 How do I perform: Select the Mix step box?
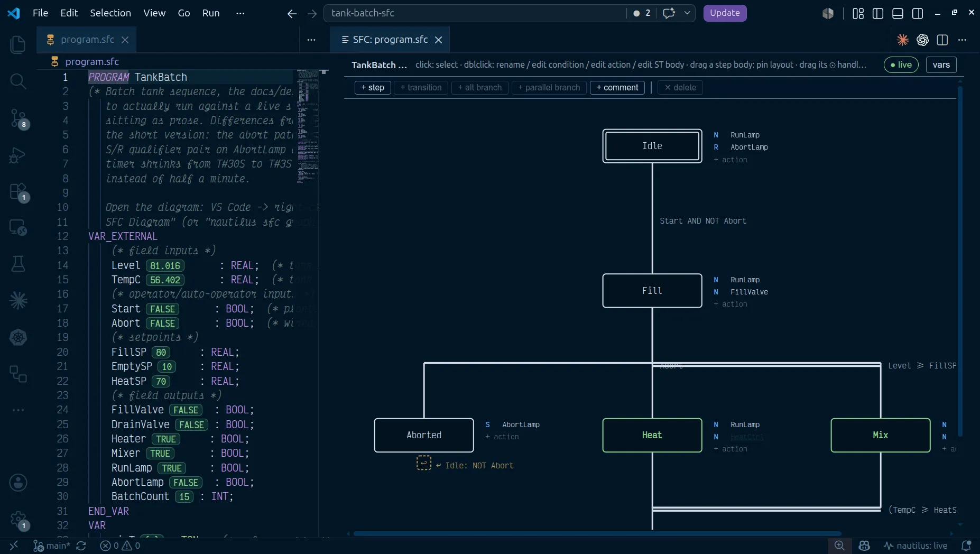tap(880, 435)
